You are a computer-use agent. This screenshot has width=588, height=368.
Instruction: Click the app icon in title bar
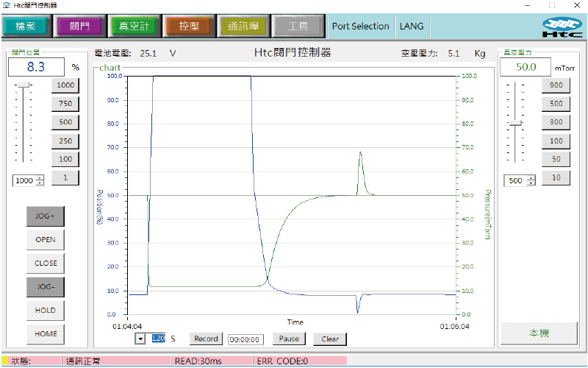tap(6, 6)
